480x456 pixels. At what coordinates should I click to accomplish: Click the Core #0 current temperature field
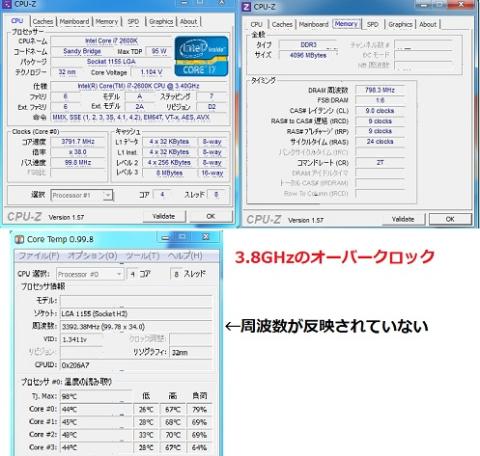point(96,409)
